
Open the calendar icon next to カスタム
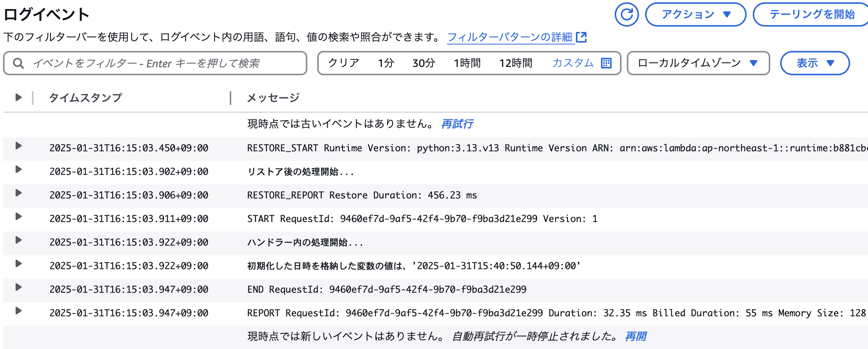607,63
